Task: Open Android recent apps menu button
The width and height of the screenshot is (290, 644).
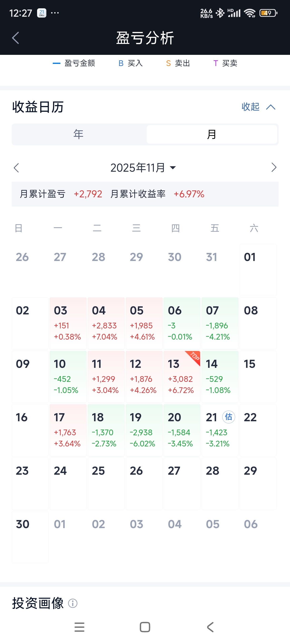Action: pos(79,627)
